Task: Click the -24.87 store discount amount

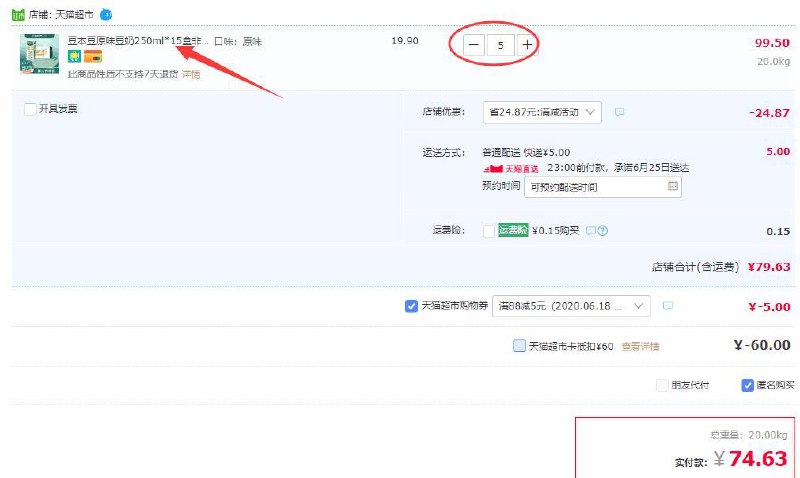Action: click(769, 113)
